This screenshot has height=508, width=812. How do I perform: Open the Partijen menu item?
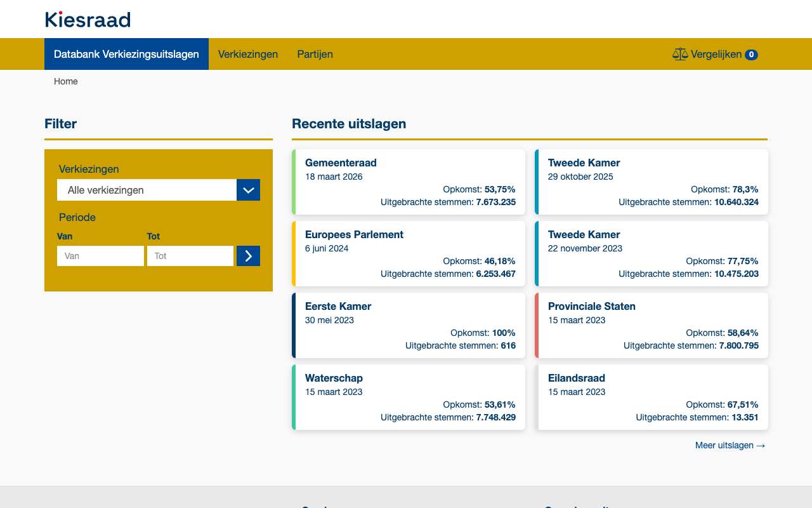click(x=315, y=54)
